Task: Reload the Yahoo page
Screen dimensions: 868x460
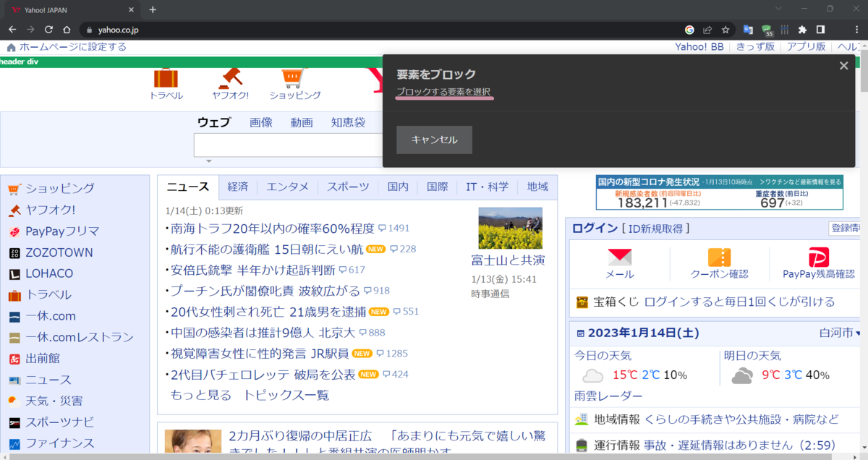Action: [x=48, y=30]
